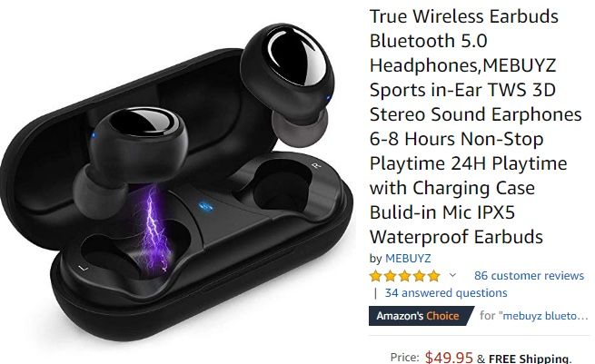Click the $49.95 price
Screen dimensions: 595x364
(449, 357)
